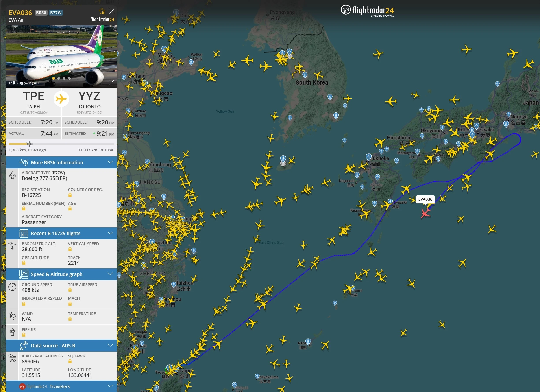
Task: Click the flight progress bar plane marker
Action: (30, 144)
